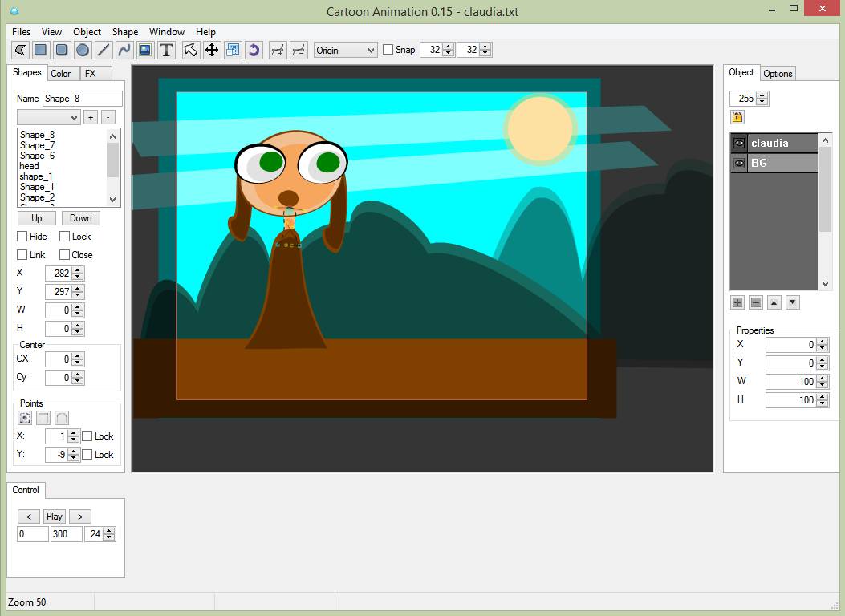This screenshot has width=845, height=616.
Task: Check the Close checkbox
Action: 65,255
